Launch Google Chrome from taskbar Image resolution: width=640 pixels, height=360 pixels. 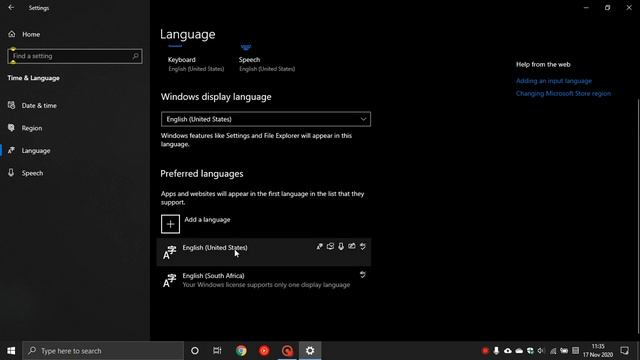241,351
